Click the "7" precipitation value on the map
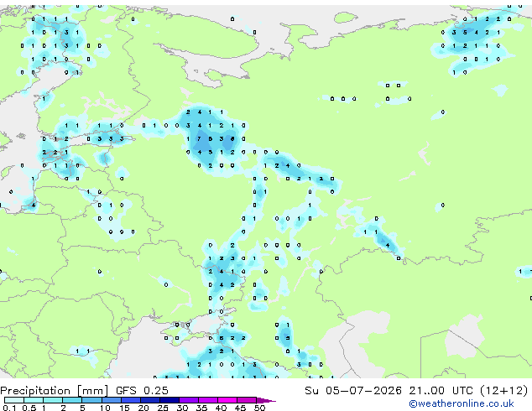The width and height of the screenshot is (532, 411). (199, 138)
